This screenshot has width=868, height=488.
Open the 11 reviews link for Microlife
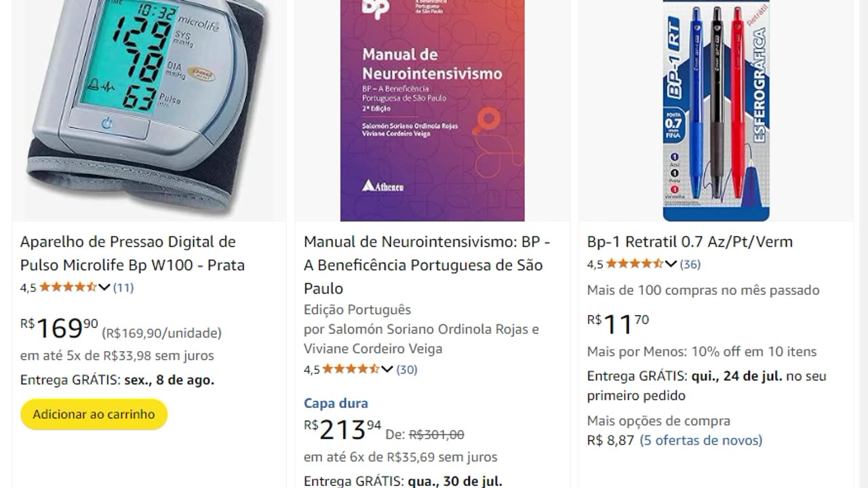(123, 287)
